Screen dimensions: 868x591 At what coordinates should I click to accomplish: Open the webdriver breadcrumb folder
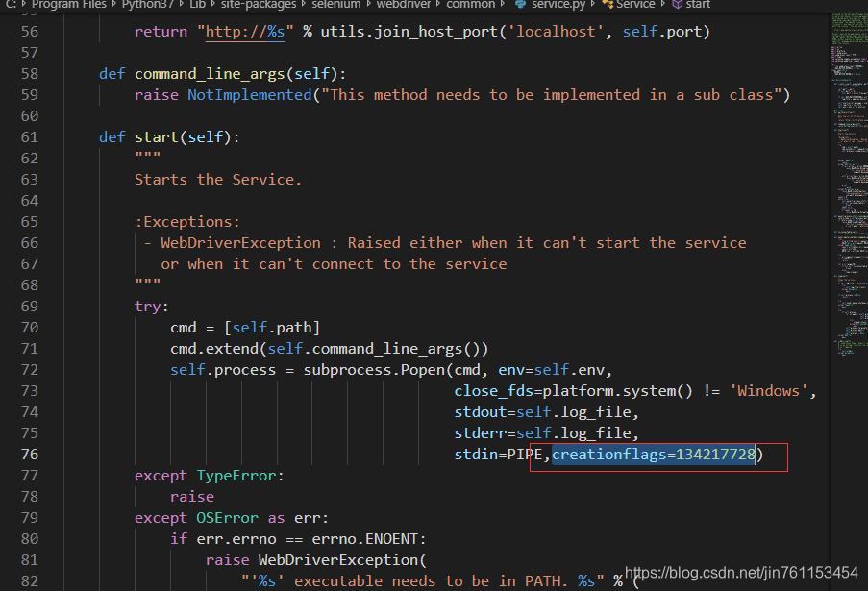pos(403,4)
